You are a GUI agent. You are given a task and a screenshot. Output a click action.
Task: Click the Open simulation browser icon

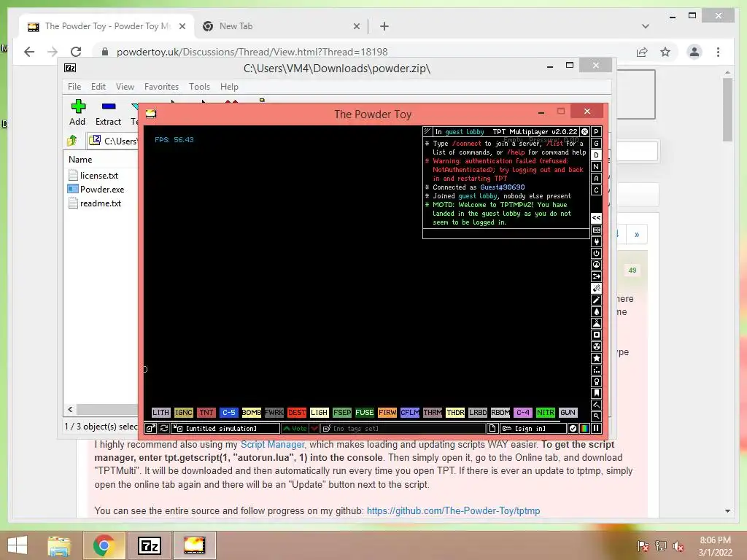click(x=150, y=429)
